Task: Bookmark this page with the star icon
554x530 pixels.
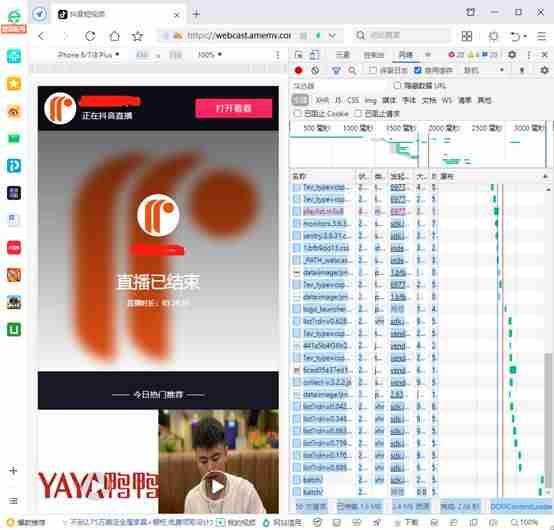Action: pos(137,36)
